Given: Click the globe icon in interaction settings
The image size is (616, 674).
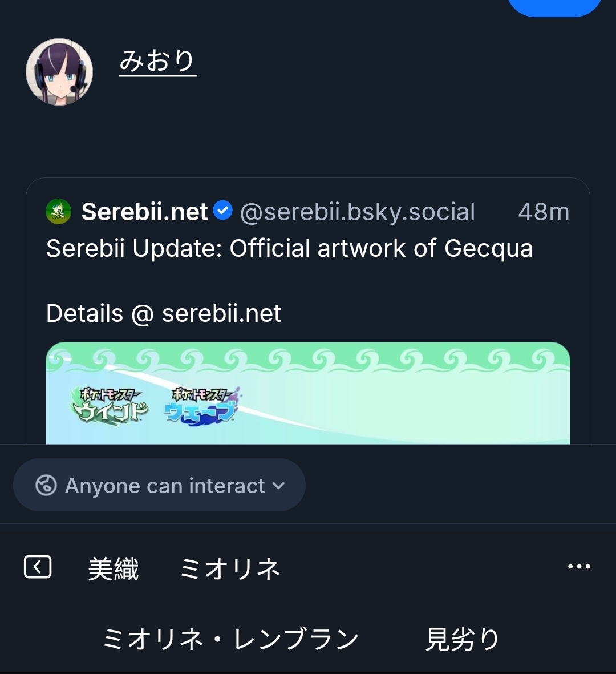Looking at the screenshot, I should click(x=46, y=485).
